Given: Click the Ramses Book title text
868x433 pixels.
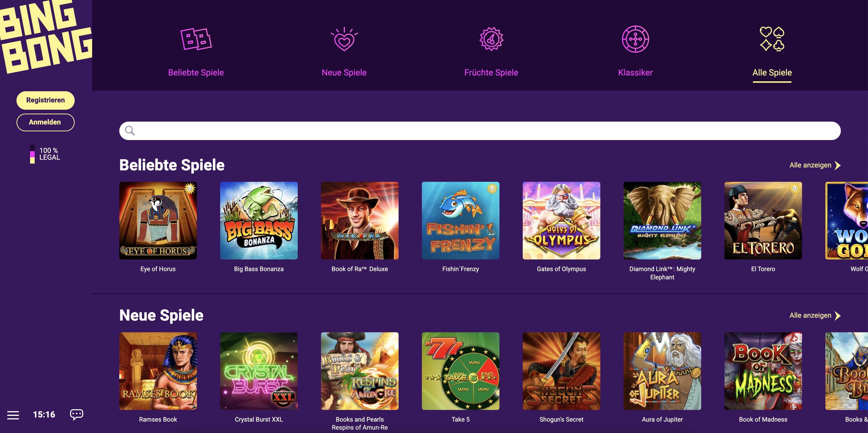Looking at the screenshot, I should click(x=158, y=419).
